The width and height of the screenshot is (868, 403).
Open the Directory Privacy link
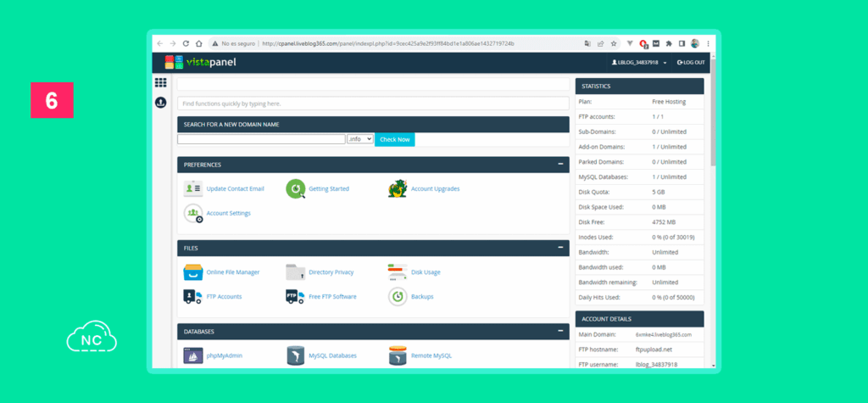[x=331, y=272]
